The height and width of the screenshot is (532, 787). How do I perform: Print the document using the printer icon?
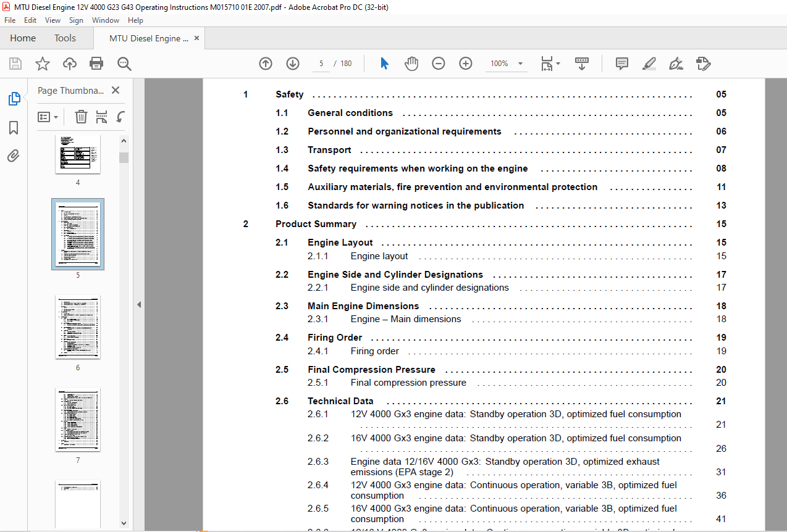(x=96, y=64)
